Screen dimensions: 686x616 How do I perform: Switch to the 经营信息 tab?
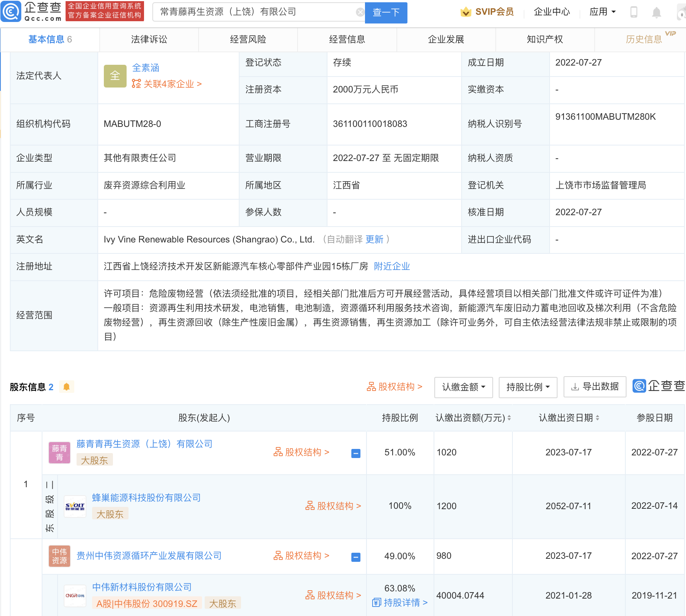(347, 39)
